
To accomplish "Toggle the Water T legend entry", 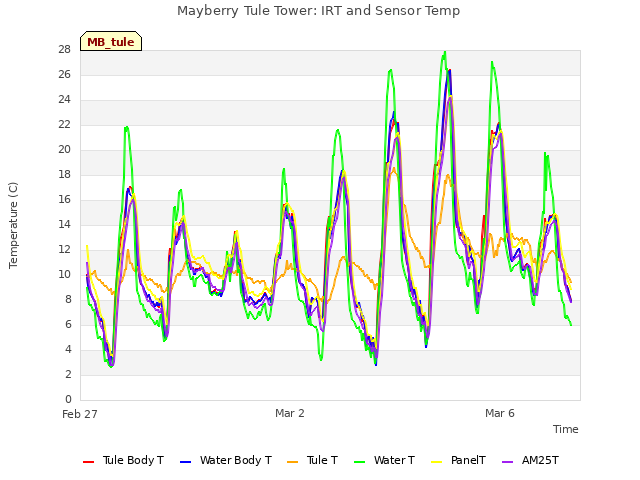I will 384,460.
